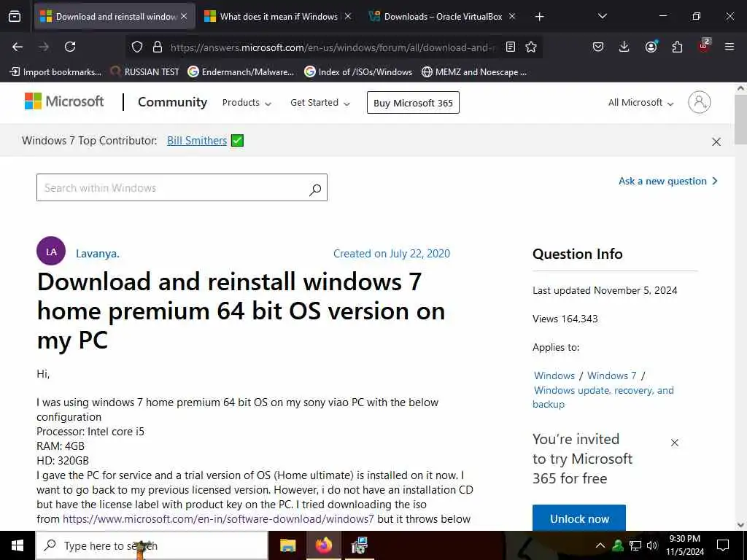Screen dimensions: 747x560
Task: Open Import bookmarks bookmark
Action: tap(55, 72)
